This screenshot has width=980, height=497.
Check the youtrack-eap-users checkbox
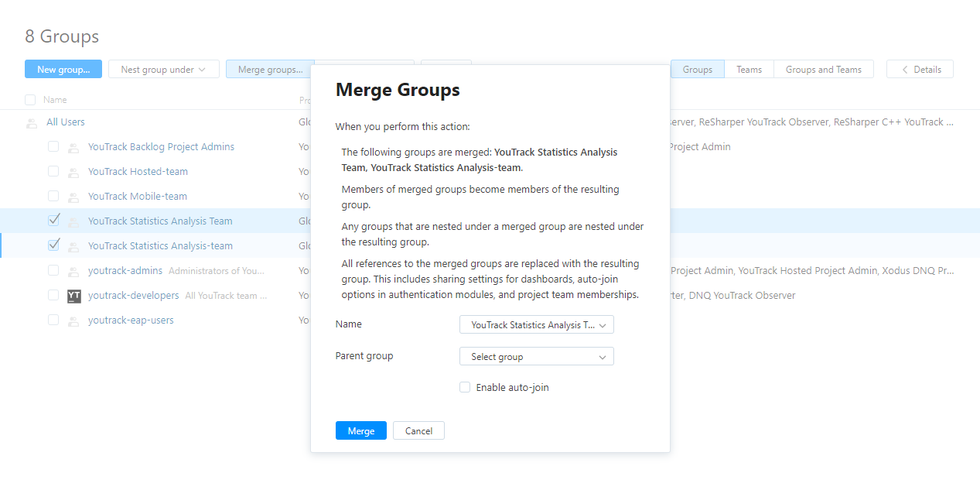(53, 320)
